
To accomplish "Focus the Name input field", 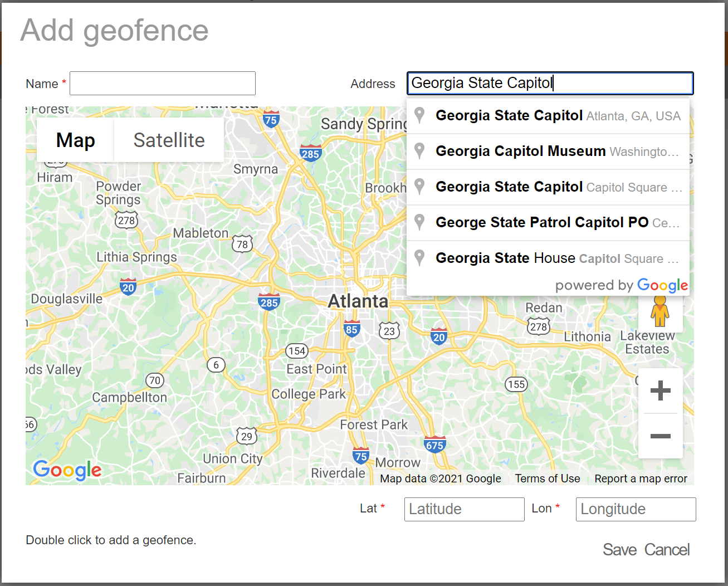I will click(163, 83).
